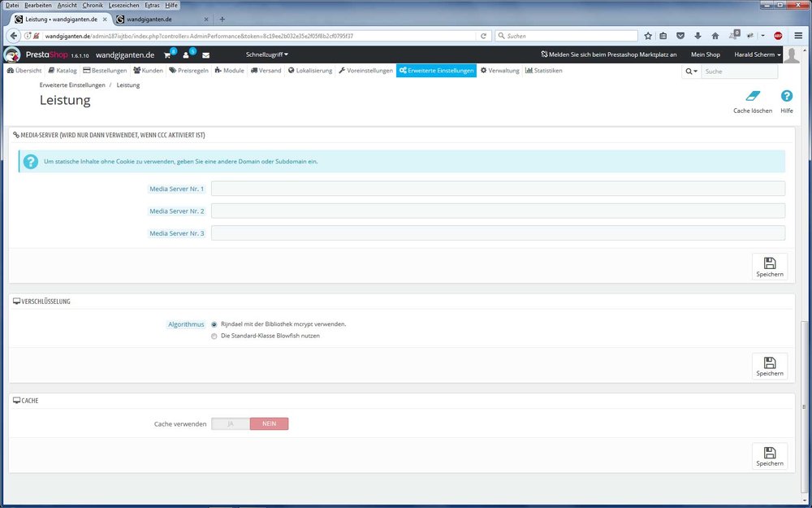This screenshot has height=508, width=812.
Task: Set Cache verwenden to NEIN
Action: click(270, 424)
